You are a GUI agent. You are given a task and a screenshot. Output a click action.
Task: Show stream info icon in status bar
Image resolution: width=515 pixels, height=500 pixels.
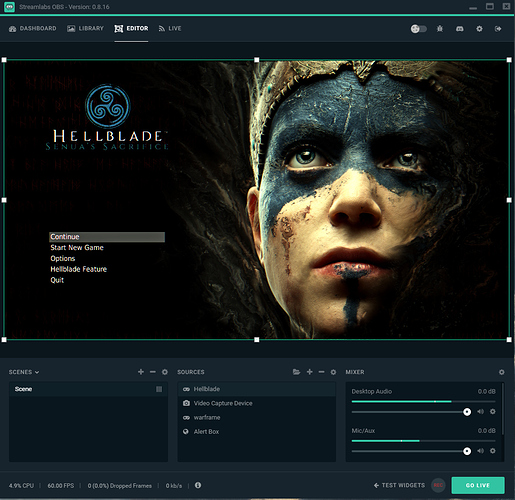coord(198,485)
